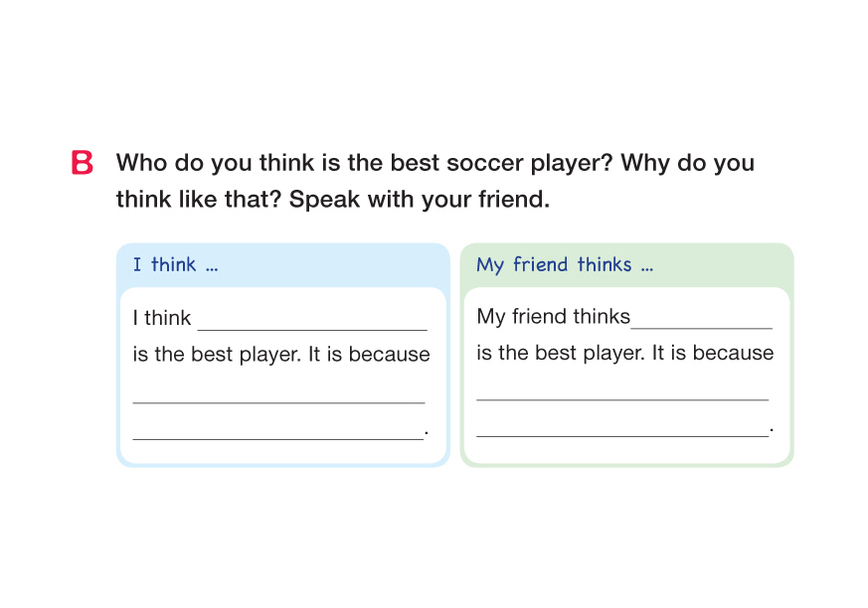
Task: Select the blue "I think ..." header
Action: [176, 265]
